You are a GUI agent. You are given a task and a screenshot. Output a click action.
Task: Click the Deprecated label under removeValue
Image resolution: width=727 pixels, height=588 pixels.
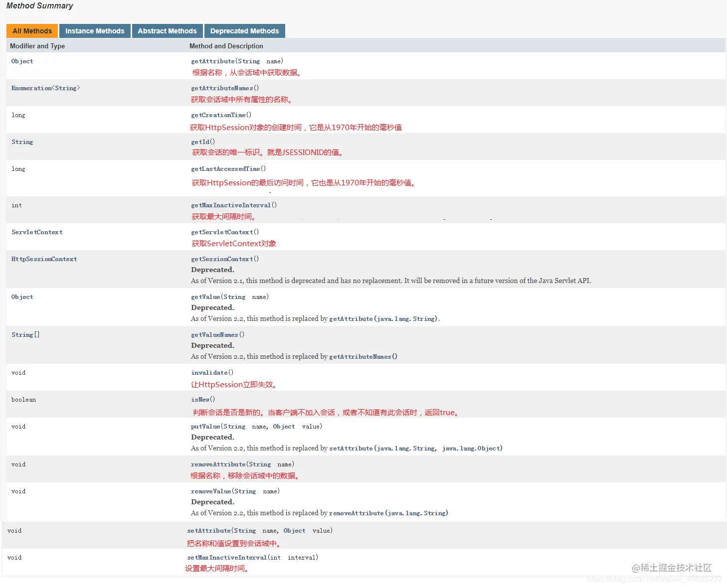click(212, 502)
